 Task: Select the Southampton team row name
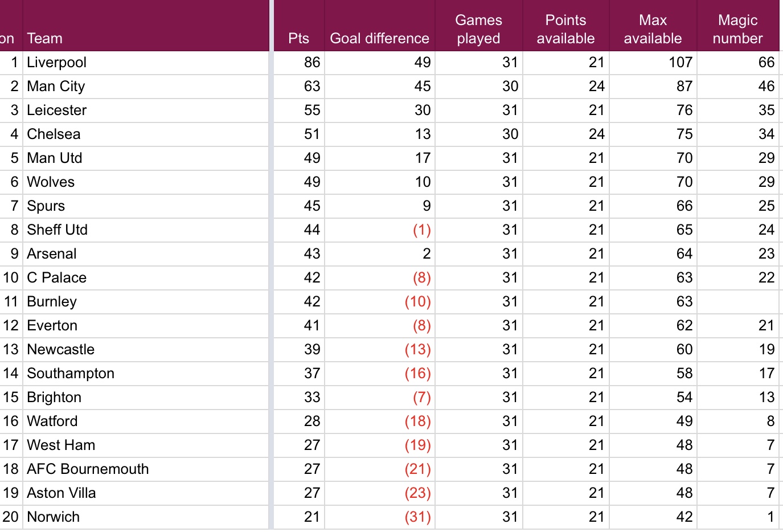(x=71, y=373)
